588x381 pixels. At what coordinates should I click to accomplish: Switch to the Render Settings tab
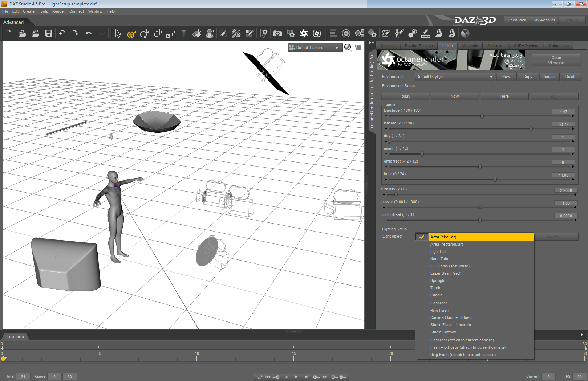tap(419, 46)
